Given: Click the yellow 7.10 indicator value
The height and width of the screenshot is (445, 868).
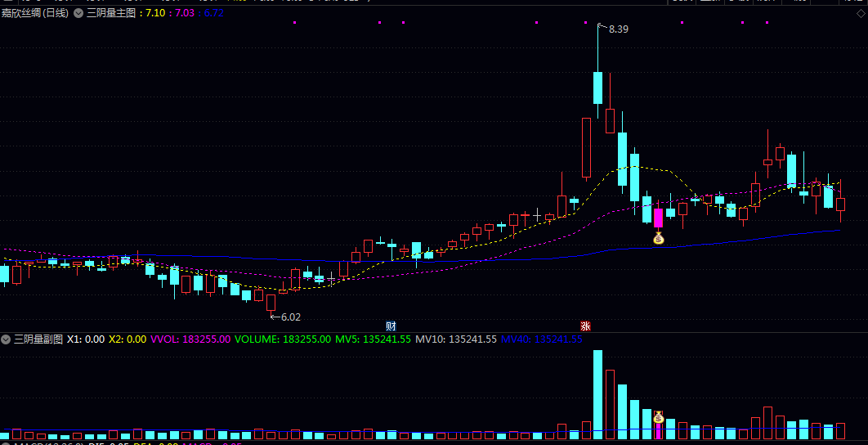Looking at the screenshot, I should tap(155, 13).
